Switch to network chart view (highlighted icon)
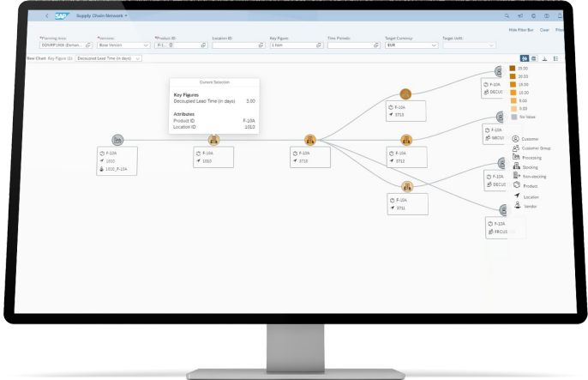The image size is (588, 380). [525, 58]
